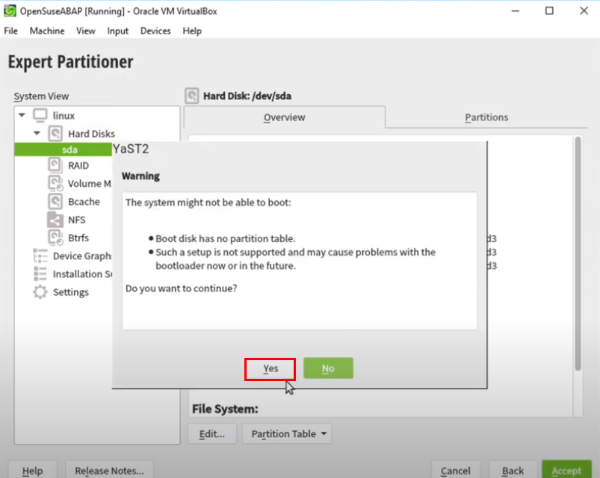Click the 'Hard Disk: /dev/sda' heading
Screen dimensions: 600x478
(x=247, y=96)
